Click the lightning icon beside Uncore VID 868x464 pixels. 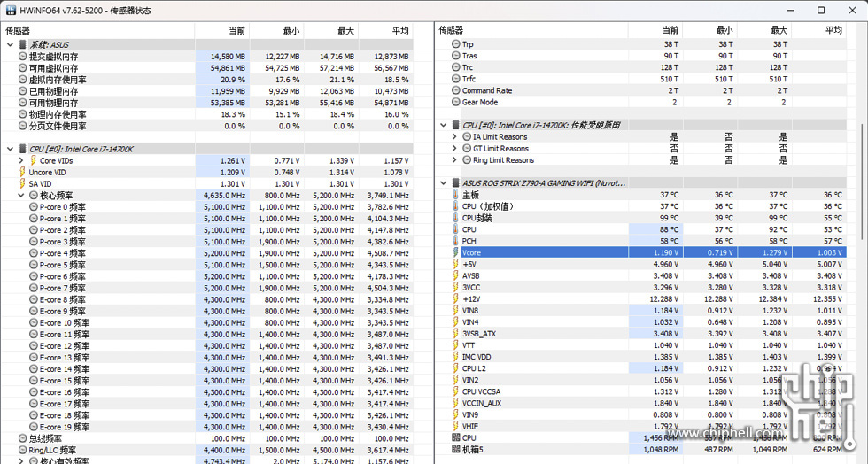[x=22, y=172]
